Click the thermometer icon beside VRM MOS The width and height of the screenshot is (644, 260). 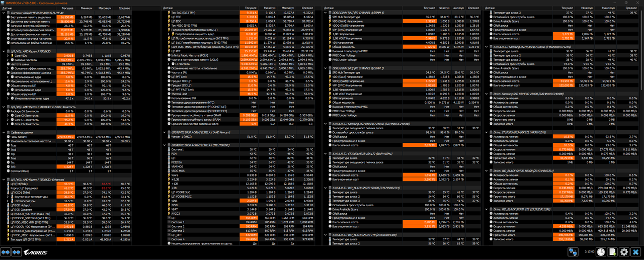(x=168, y=166)
